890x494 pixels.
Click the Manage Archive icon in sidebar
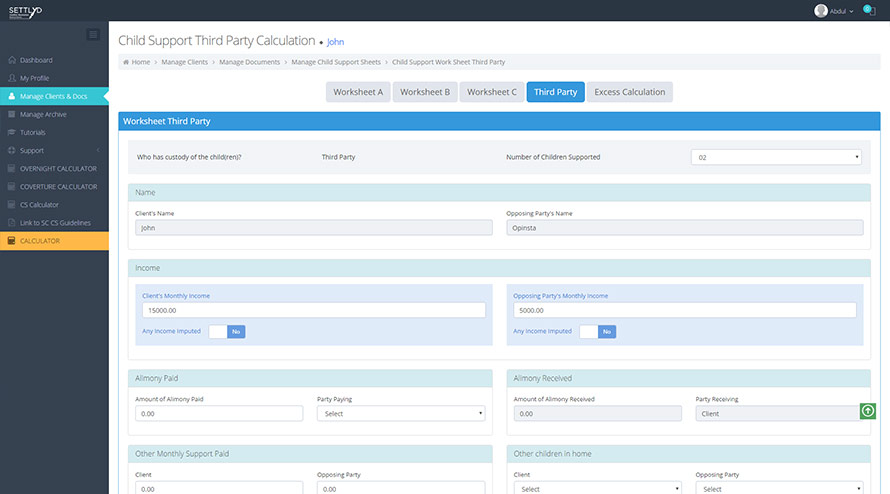[12, 114]
